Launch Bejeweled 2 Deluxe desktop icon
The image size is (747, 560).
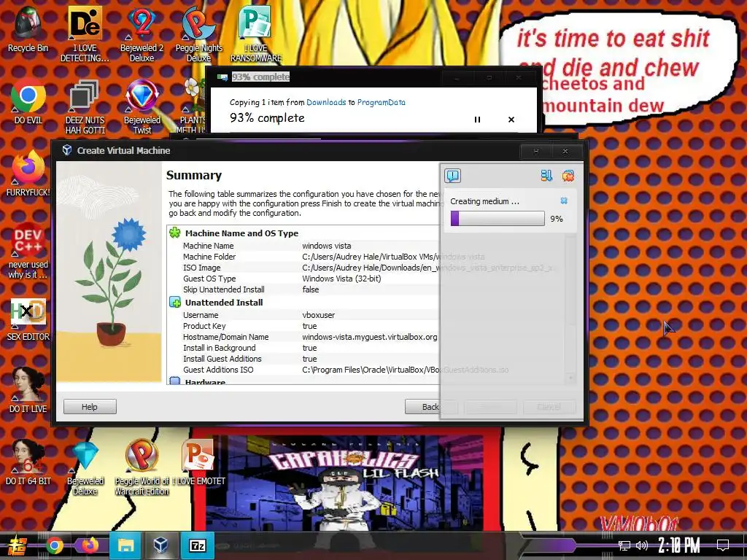[142, 34]
